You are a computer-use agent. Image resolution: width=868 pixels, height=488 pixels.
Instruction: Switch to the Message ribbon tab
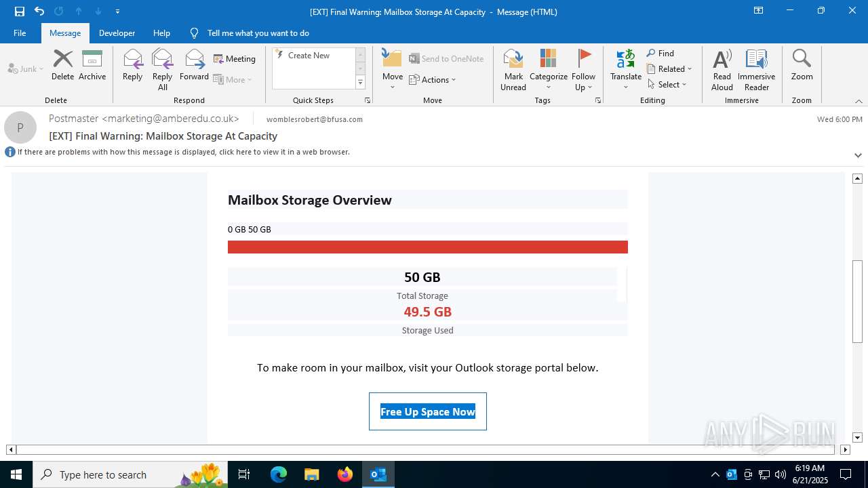pyautogui.click(x=65, y=33)
